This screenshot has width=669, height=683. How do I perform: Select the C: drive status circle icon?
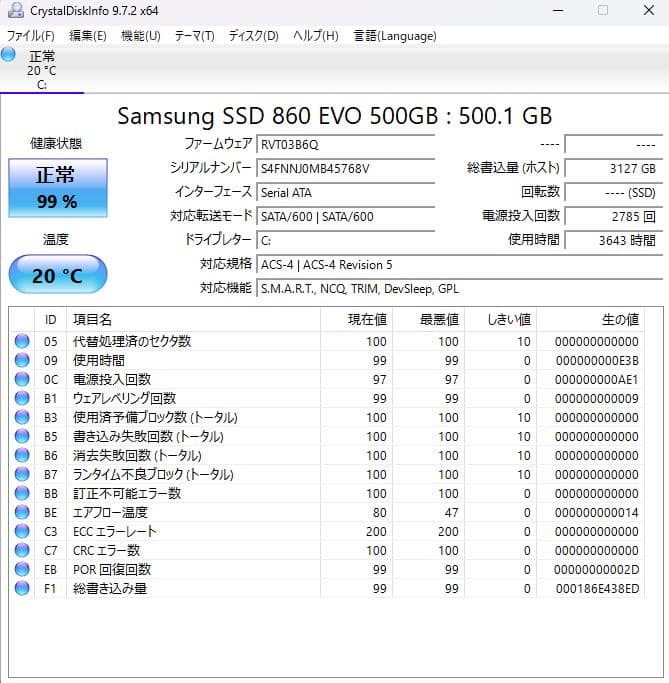coord(8,54)
